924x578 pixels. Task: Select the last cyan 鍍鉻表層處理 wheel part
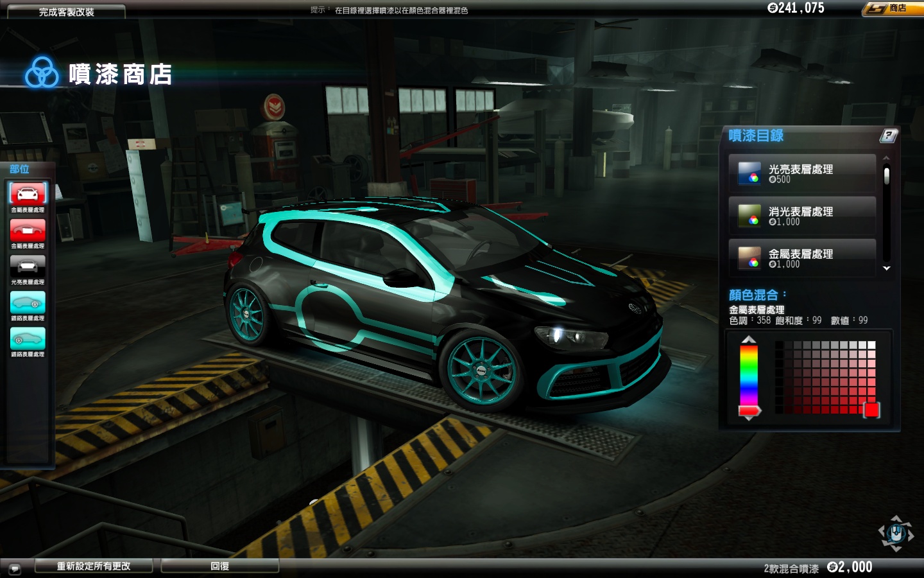[28, 338]
